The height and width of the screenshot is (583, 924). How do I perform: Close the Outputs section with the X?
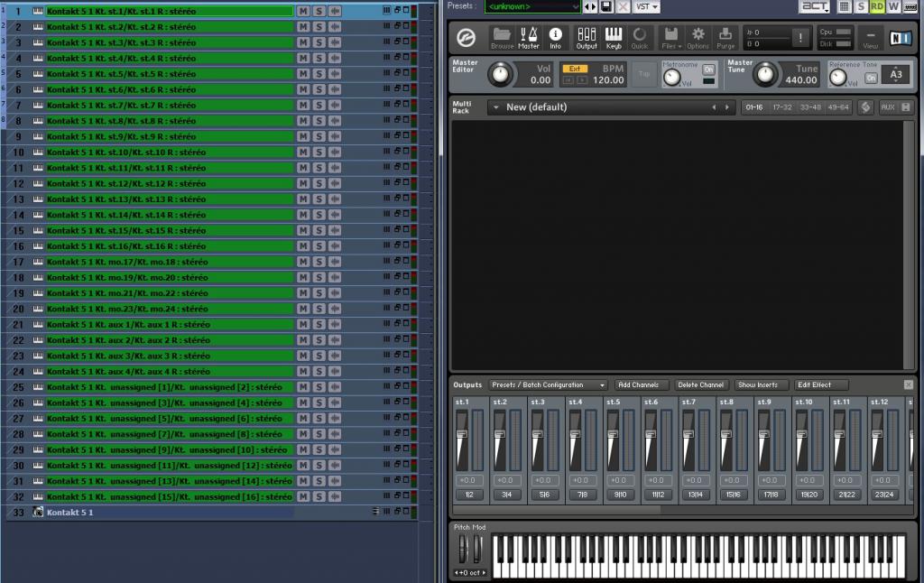(x=908, y=385)
